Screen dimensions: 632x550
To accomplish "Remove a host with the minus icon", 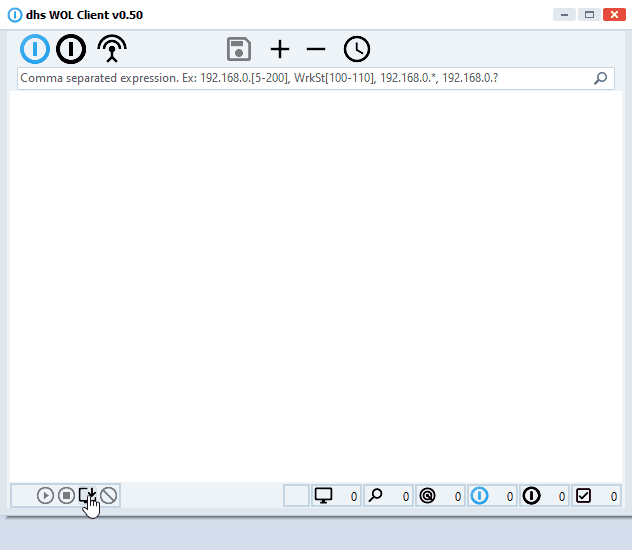I will 316,49.
